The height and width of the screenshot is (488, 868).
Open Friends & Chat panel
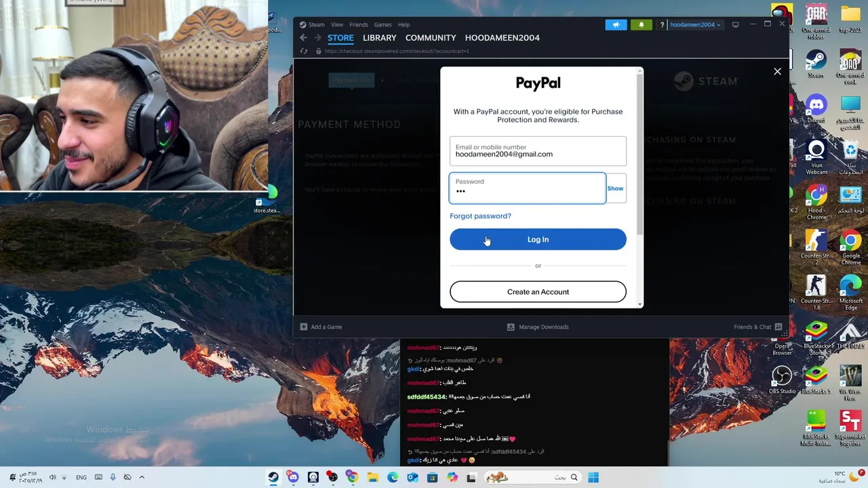757,327
